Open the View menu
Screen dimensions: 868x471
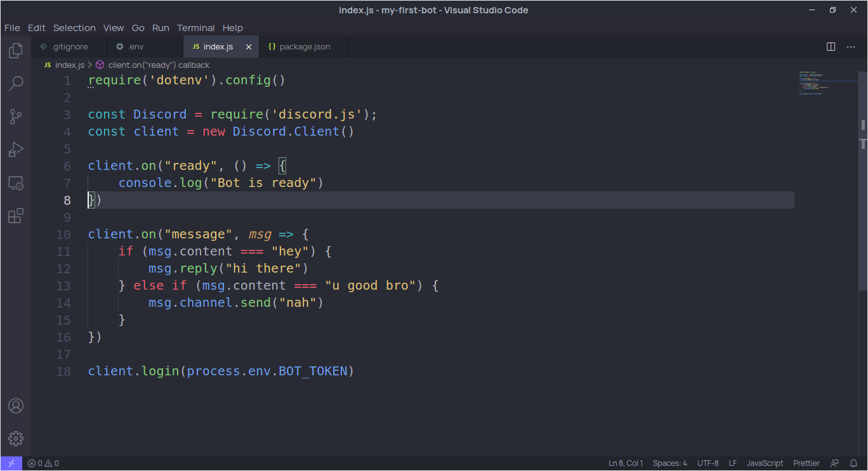[114, 28]
